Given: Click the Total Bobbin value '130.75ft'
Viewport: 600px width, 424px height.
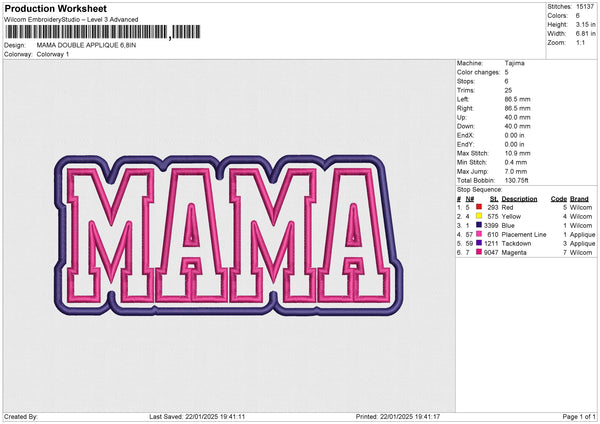Looking at the screenshot, I should (x=516, y=180).
